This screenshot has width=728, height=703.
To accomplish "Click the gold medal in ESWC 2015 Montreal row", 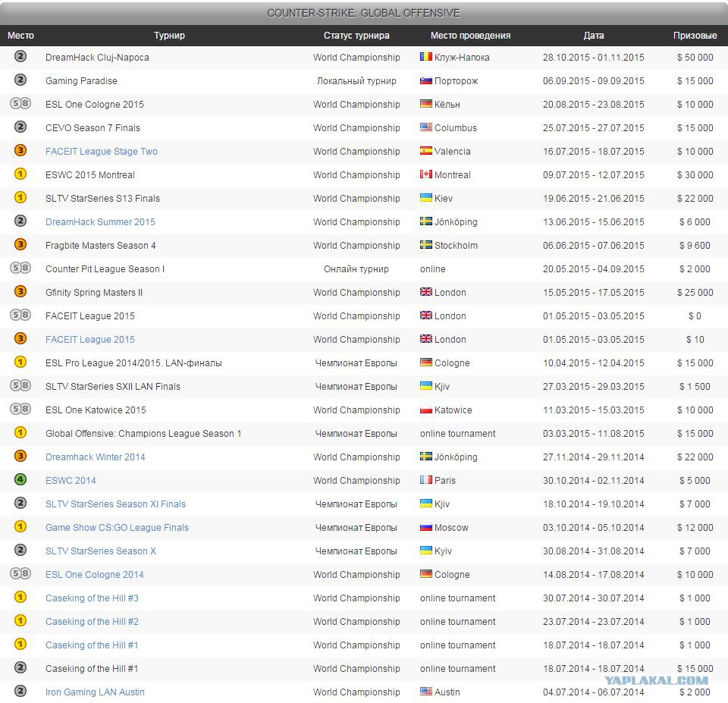I will click(x=20, y=174).
